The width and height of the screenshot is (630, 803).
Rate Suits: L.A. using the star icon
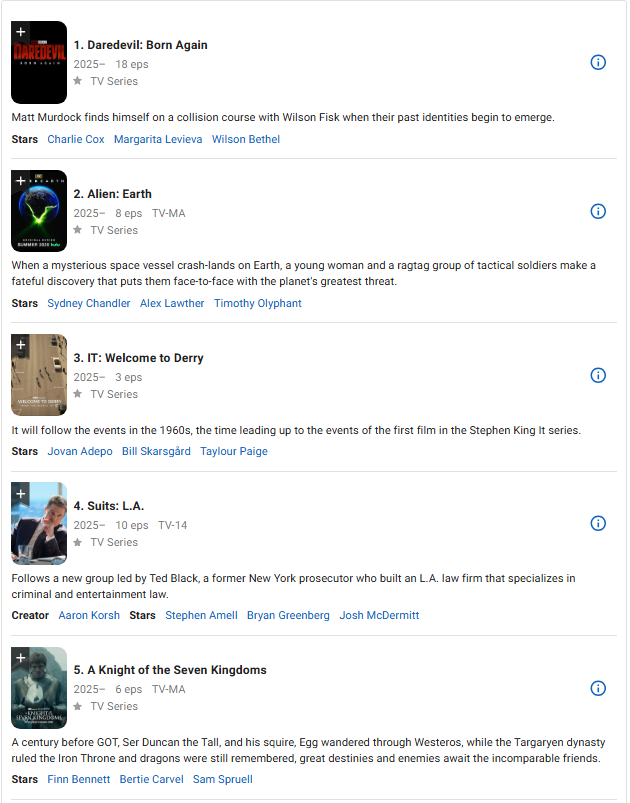tap(77, 542)
